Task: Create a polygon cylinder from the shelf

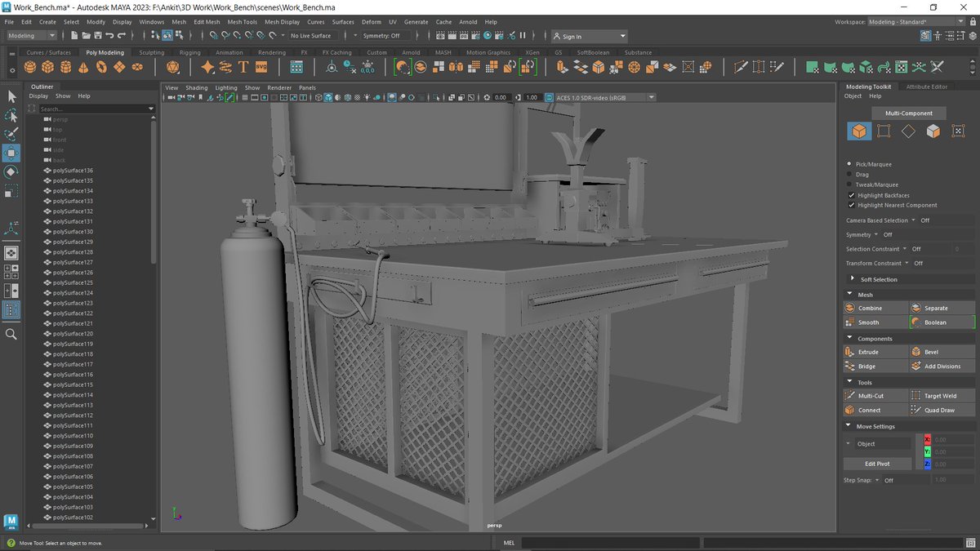Action: coord(66,67)
